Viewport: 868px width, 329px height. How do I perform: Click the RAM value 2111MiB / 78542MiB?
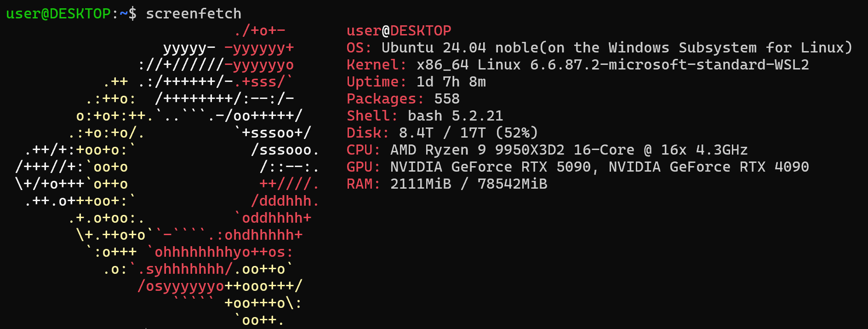(x=468, y=184)
